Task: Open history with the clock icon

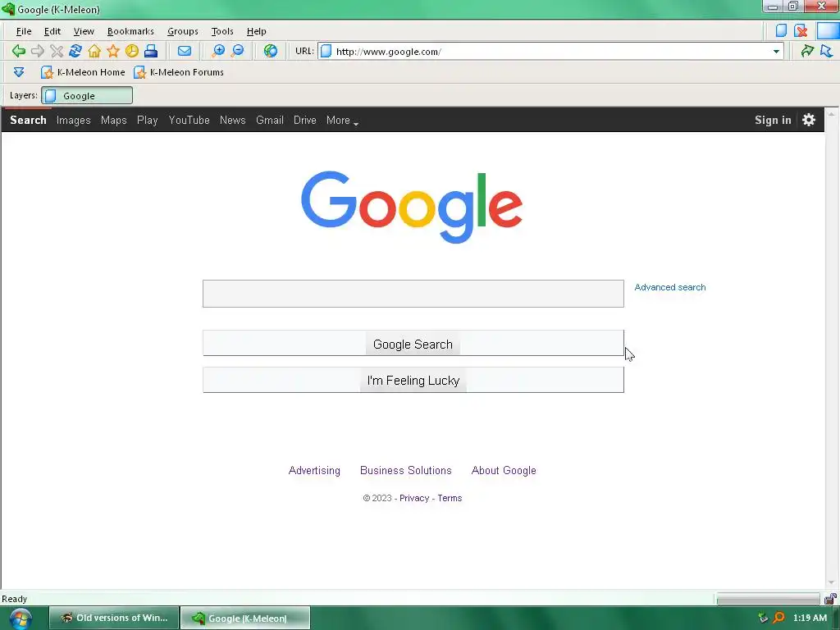Action: click(x=132, y=51)
